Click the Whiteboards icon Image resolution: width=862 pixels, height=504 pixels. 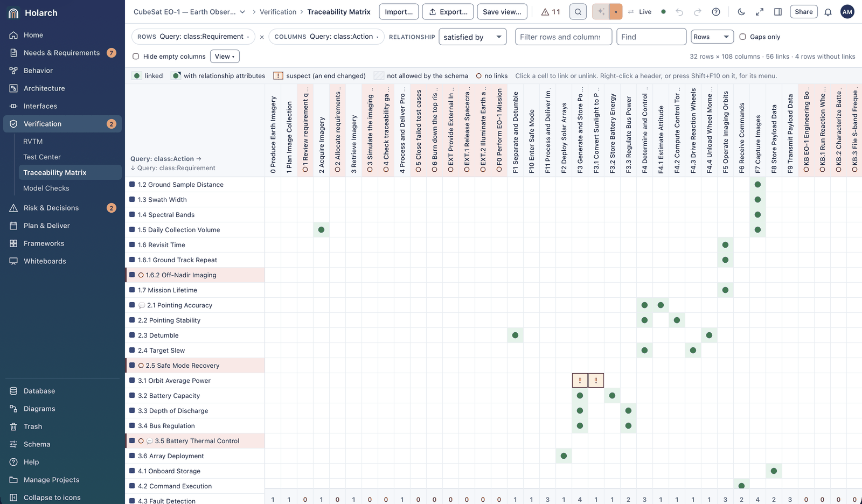click(13, 261)
